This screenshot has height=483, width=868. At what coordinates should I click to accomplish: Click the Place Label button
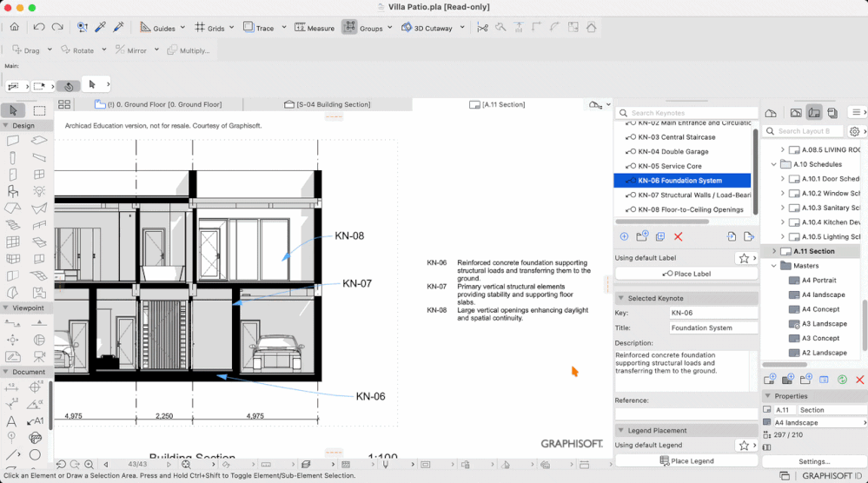click(686, 274)
